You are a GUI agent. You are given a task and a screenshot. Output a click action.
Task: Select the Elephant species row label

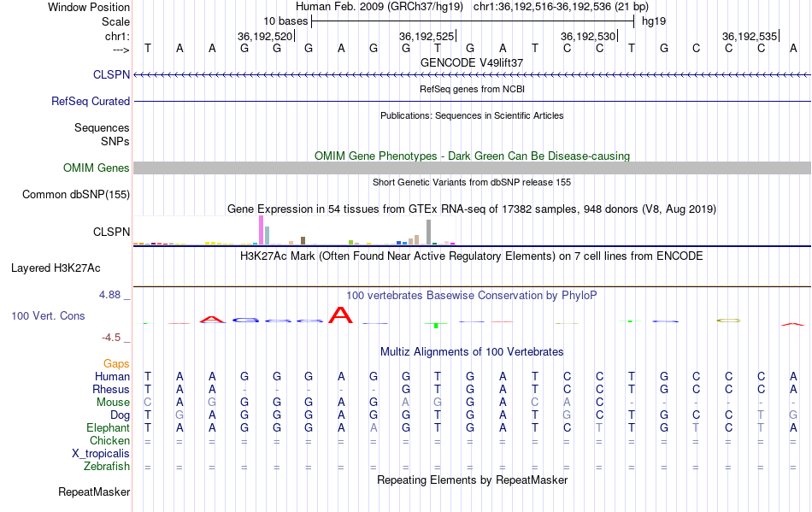pos(109,427)
